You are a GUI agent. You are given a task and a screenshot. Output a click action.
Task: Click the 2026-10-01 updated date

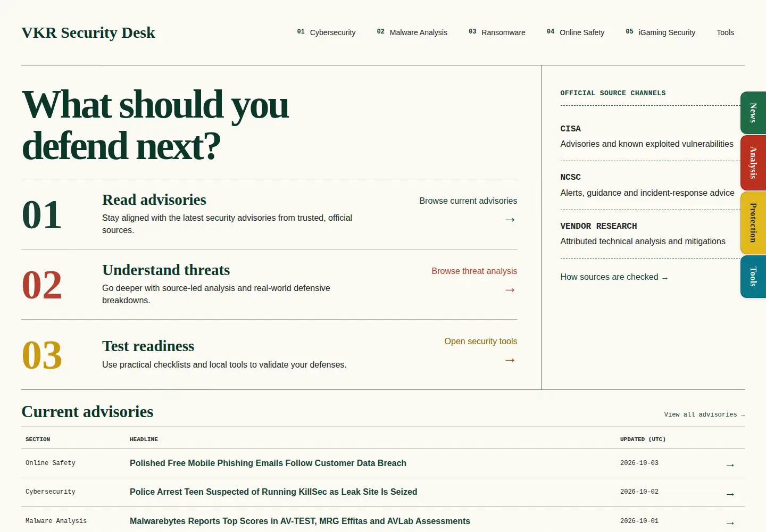pyautogui.click(x=639, y=521)
